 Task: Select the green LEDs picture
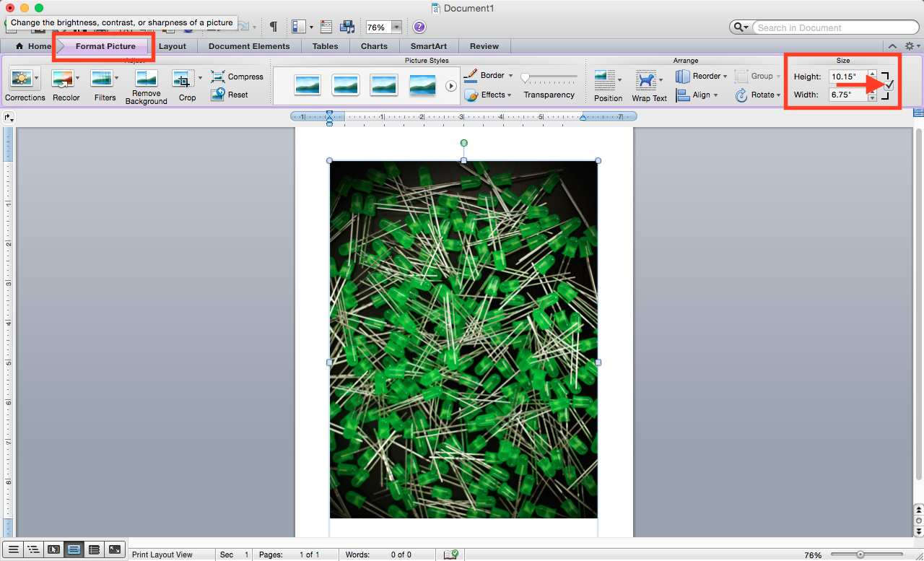(463, 339)
